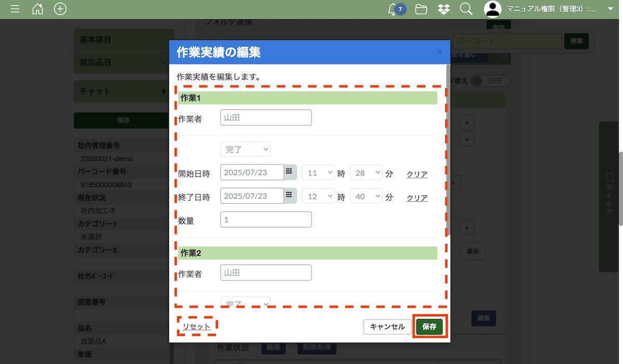Open the 完了 status dropdown in 作業1
This screenshot has width=623, height=364.
pos(245,149)
